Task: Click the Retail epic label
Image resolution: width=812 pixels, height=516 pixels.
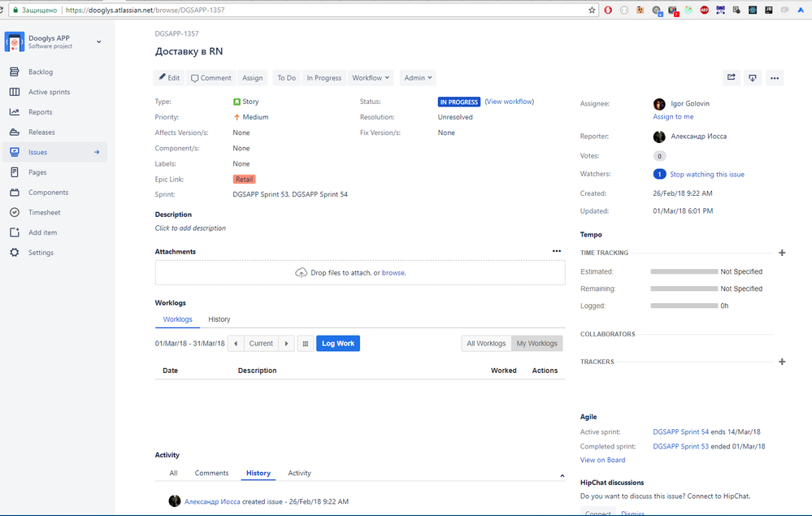Action: (x=244, y=180)
